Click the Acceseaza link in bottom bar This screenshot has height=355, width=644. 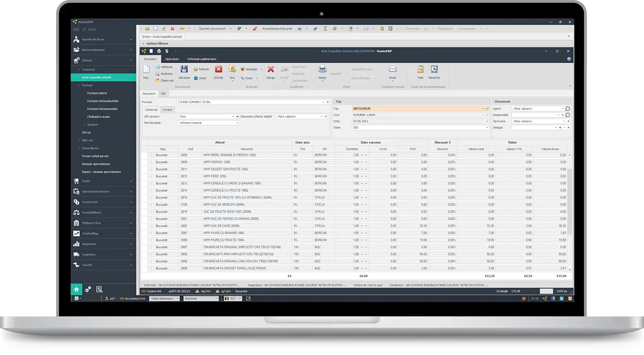(132, 298)
